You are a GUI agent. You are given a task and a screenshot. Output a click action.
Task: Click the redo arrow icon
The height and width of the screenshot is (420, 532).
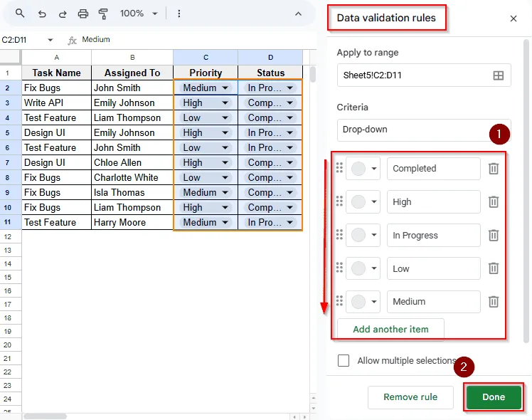click(x=63, y=14)
